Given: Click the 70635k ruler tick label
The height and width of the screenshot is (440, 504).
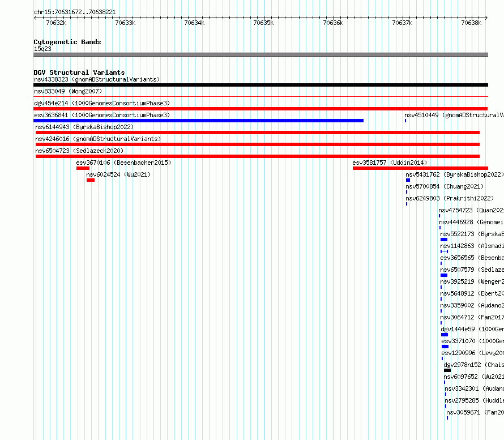Looking at the screenshot, I should [263, 23].
